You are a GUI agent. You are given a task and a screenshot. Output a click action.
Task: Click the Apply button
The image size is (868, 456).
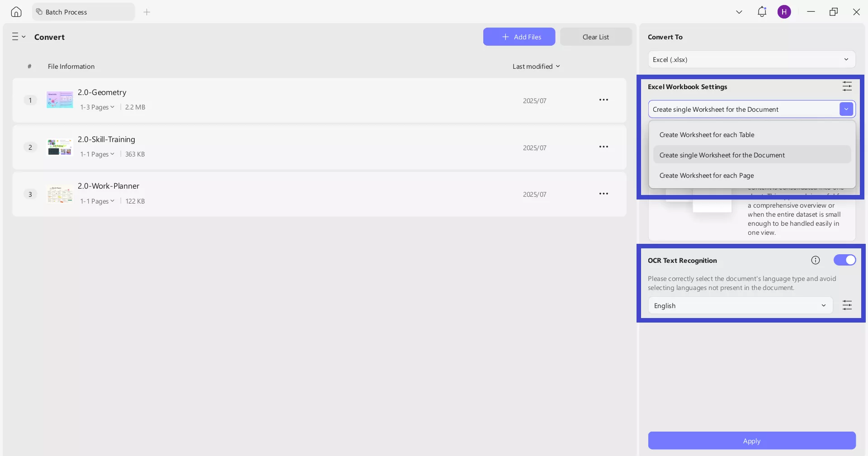[751, 441]
